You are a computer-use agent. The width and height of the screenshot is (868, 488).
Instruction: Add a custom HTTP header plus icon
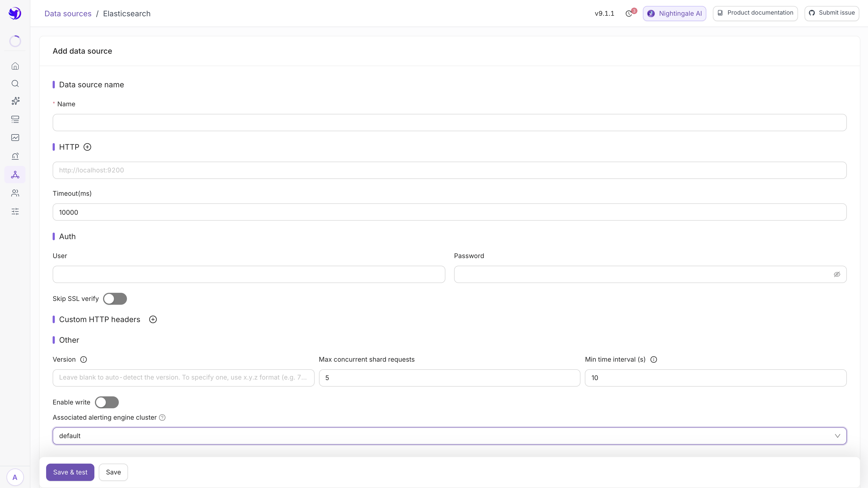(153, 320)
